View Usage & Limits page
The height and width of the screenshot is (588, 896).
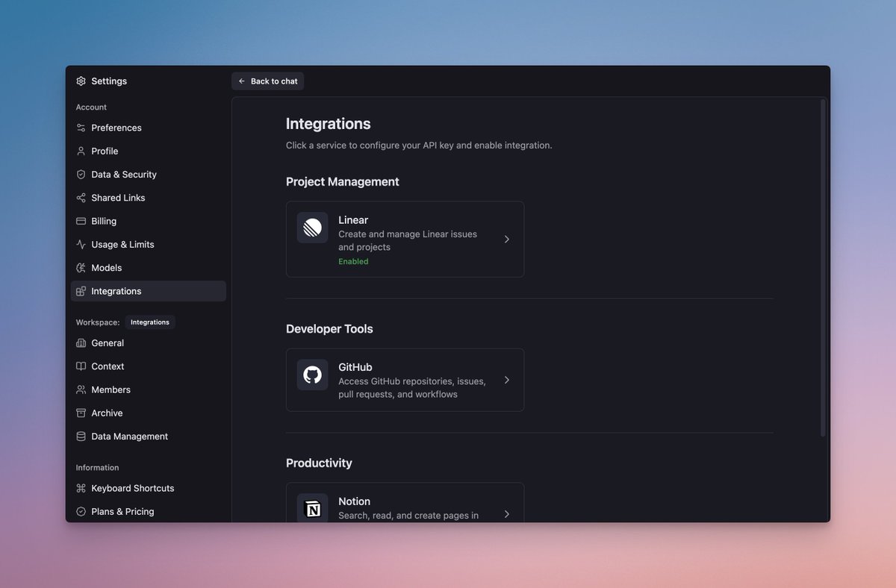point(149,244)
